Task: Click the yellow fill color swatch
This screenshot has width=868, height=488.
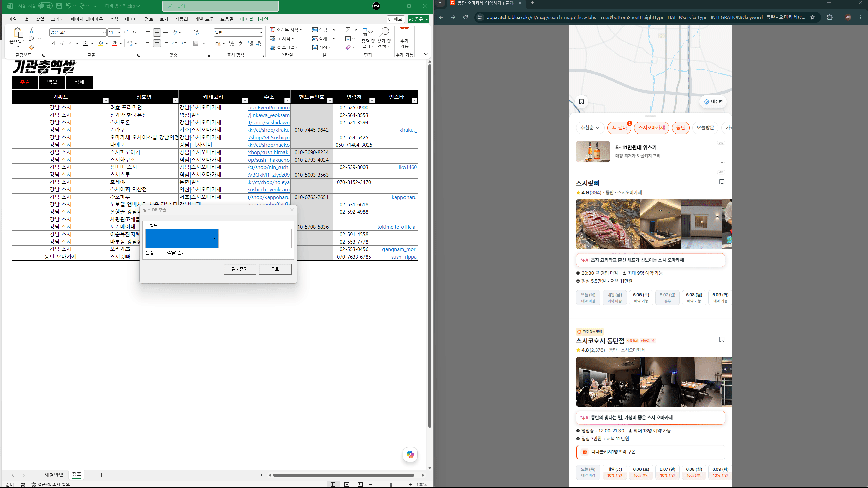Action: [x=101, y=43]
